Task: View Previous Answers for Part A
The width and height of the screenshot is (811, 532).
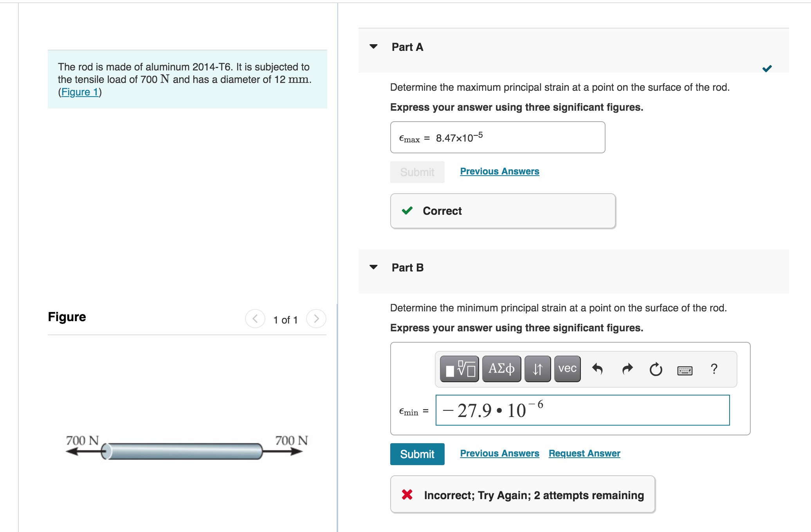Action: point(499,171)
